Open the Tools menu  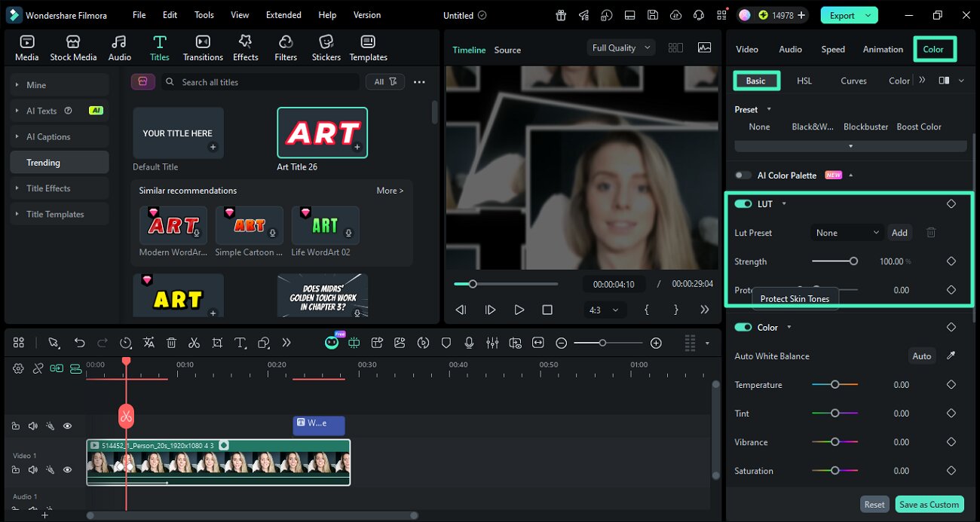pos(204,15)
